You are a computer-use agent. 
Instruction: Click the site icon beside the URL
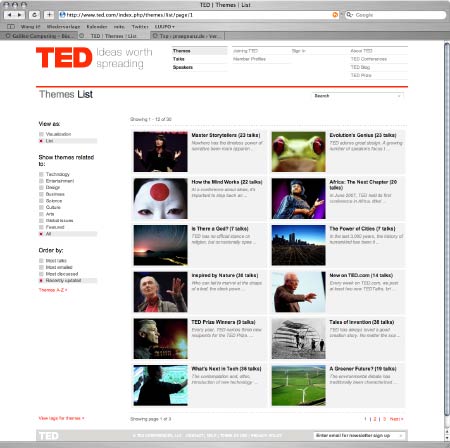point(62,15)
